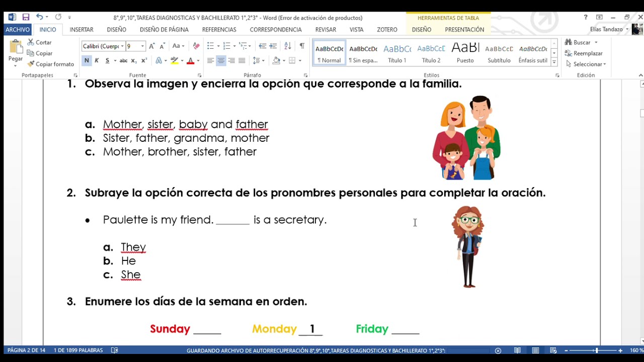The height and width of the screenshot is (362, 644).
Task: Sort text with the A-Z sort icon
Action: pos(288,46)
